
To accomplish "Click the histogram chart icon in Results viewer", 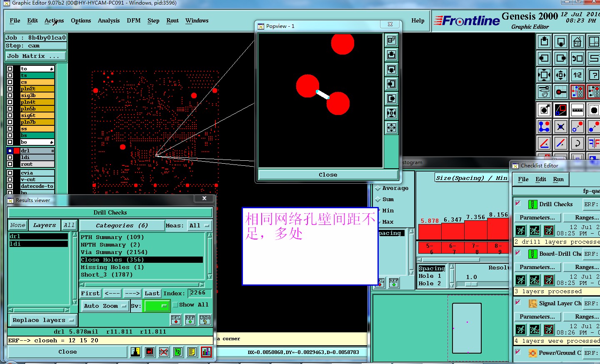I will click(x=206, y=352).
